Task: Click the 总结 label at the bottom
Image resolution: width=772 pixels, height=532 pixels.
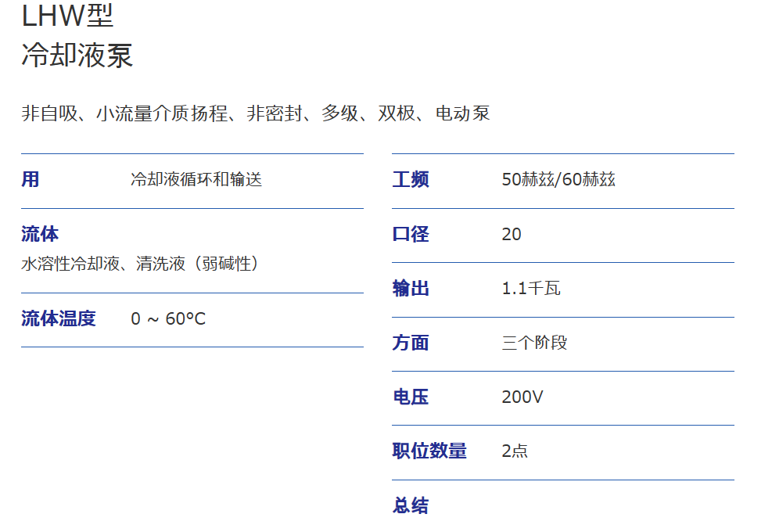Action: (411, 505)
